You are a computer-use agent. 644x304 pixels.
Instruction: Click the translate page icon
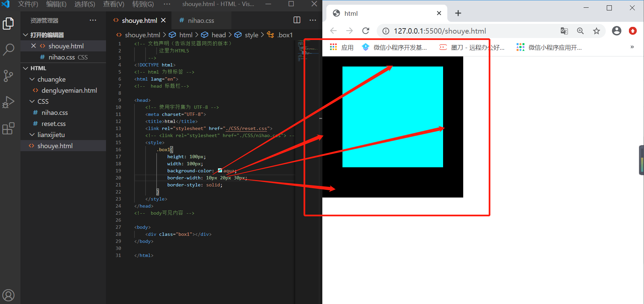tap(564, 31)
